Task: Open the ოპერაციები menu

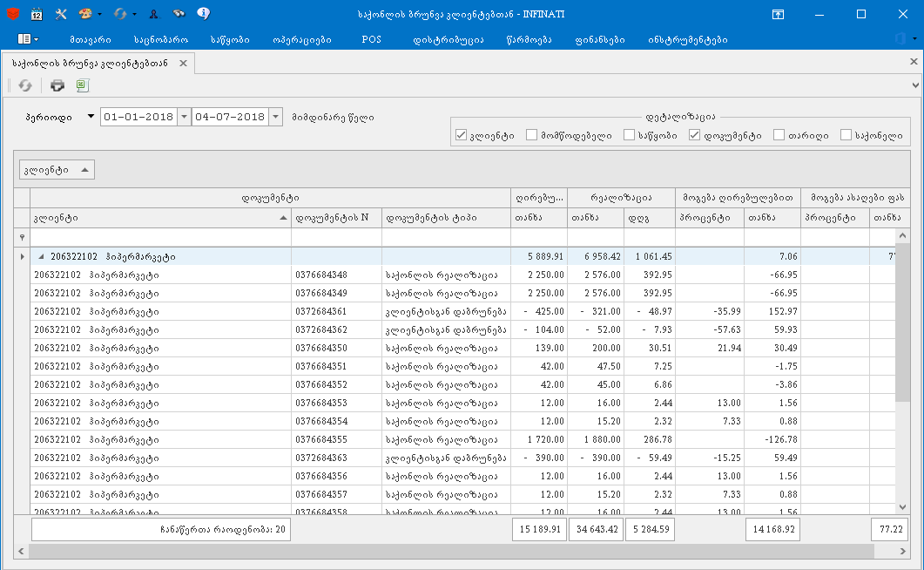Action: (301, 39)
